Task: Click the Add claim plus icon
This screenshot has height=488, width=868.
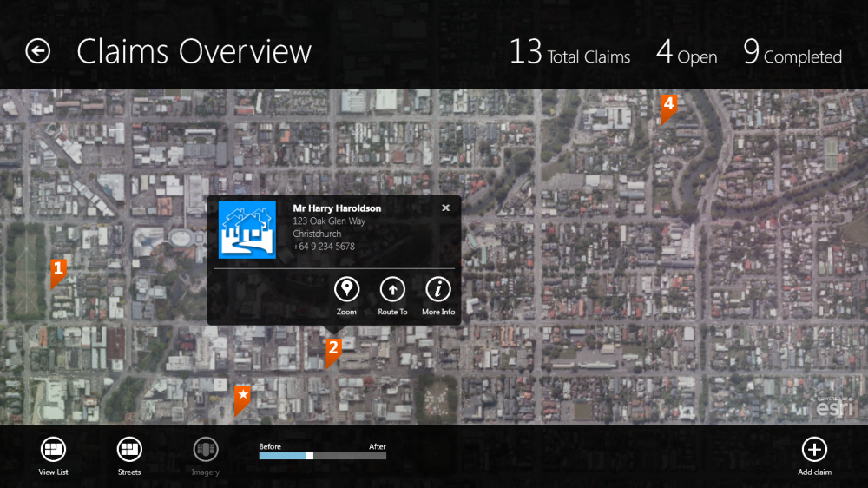Action: [814, 449]
